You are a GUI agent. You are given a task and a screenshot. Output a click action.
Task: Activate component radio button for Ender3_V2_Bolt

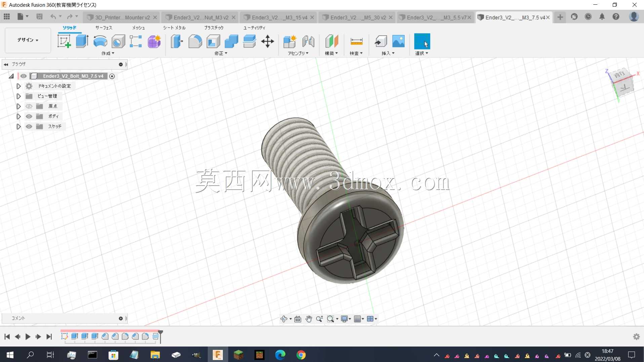click(x=112, y=76)
